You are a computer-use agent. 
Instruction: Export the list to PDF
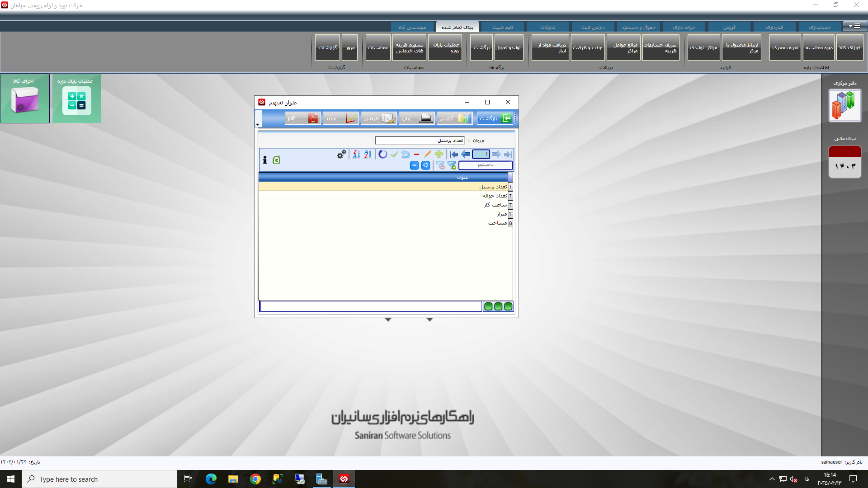click(302, 118)
